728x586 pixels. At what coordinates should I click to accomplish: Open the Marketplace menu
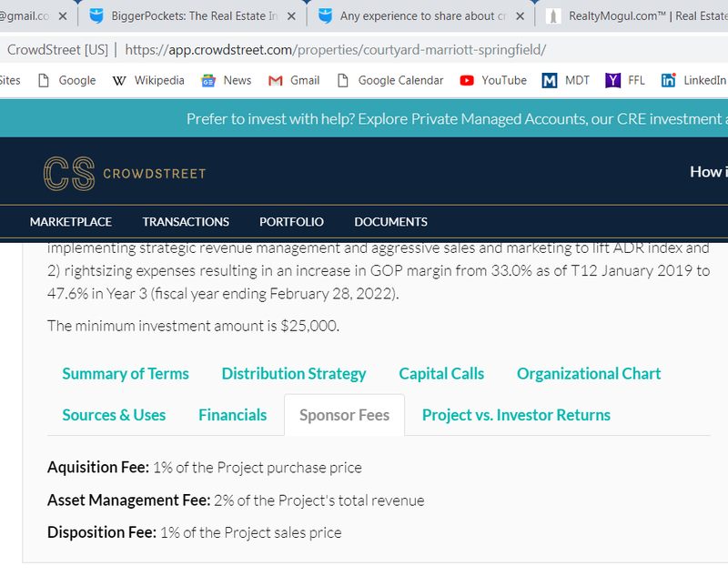click(71, 222)
